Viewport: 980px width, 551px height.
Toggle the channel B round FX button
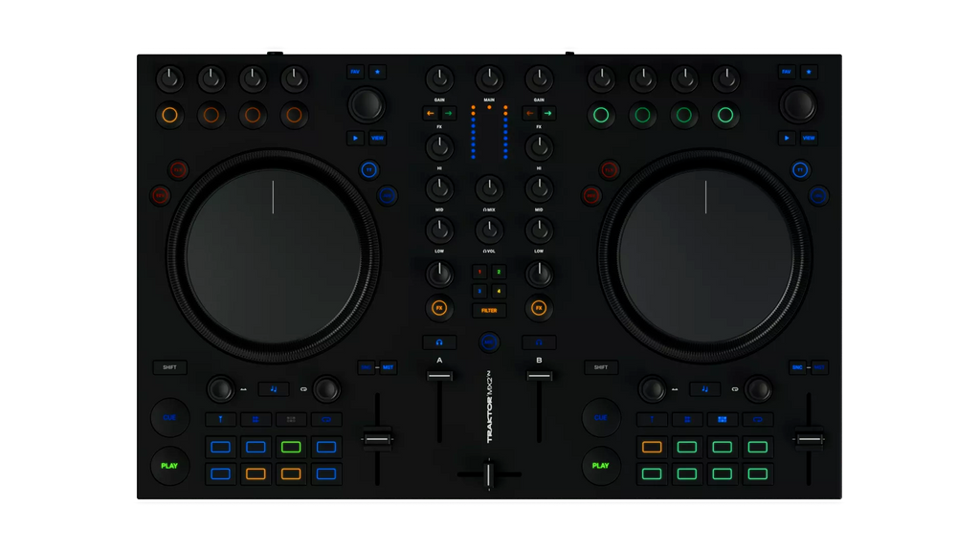(x=539, y=308)
